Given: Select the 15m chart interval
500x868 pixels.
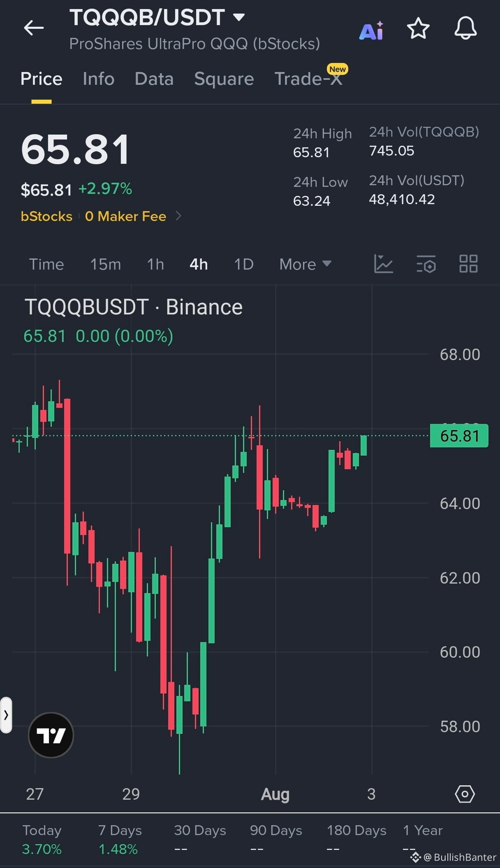Looking at the screenshot, I should pyautogui.click(x=106, y=264).
